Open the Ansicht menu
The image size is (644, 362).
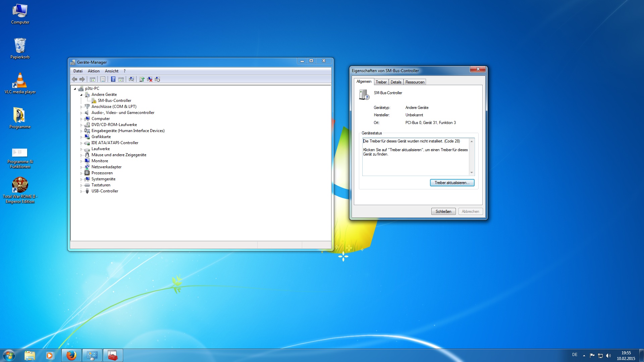coord(111,71)
